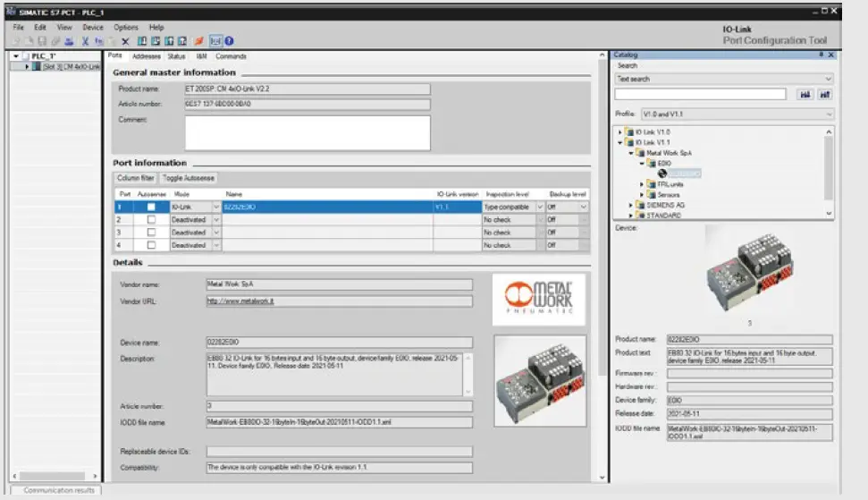This screenshot has height=500, width=868.
Task: Pin the Catalog panel
Action: coord(821,55)
